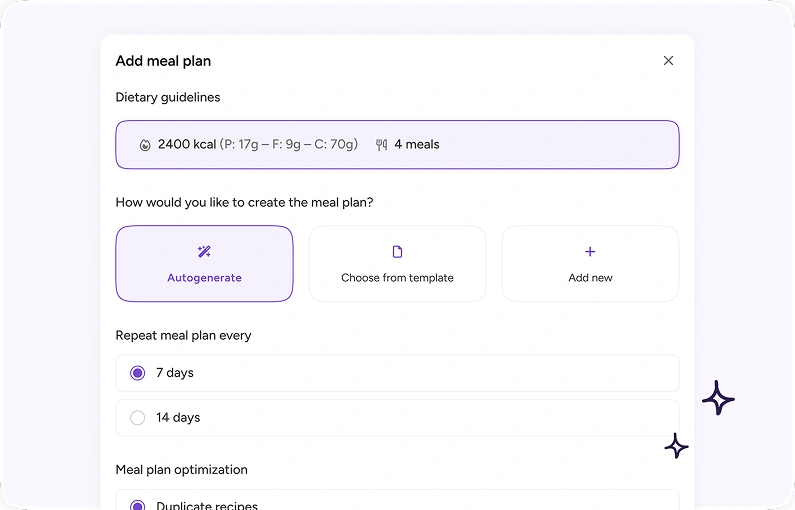Select the 14 days radio button
Image resolution: width=795 pixels, height=510 pixels.
pos(137,418)
